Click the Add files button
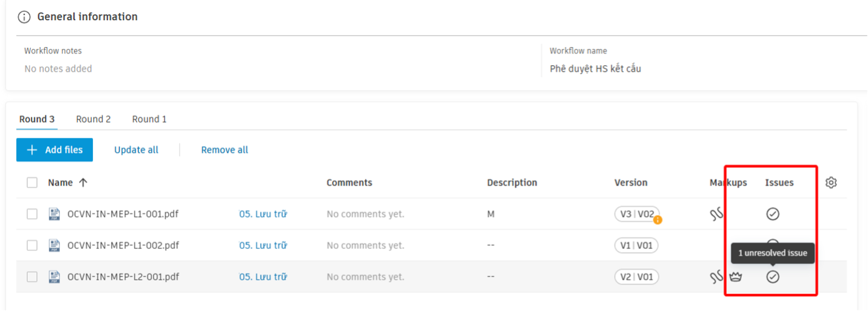Screen dimensions: 868x311 (x=55, y=150)
